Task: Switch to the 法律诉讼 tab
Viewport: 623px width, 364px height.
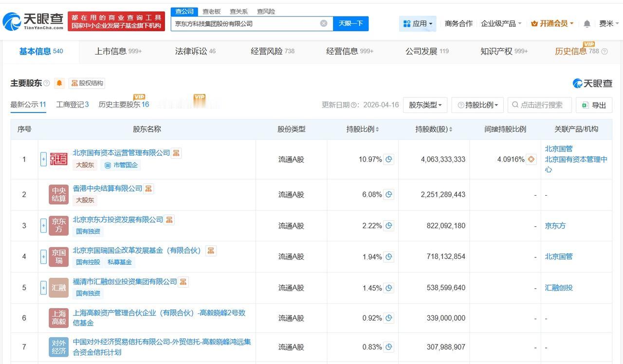Action: 195,51
